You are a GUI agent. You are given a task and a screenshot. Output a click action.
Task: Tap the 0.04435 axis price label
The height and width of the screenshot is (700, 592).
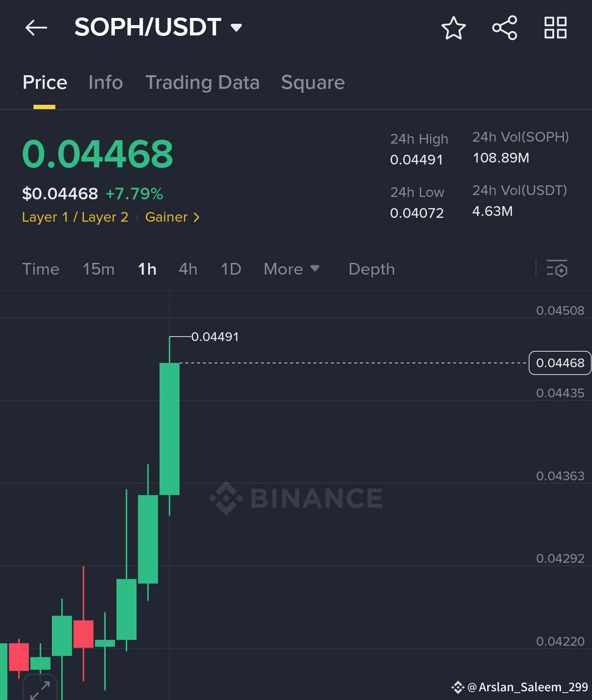click(560, 393)
